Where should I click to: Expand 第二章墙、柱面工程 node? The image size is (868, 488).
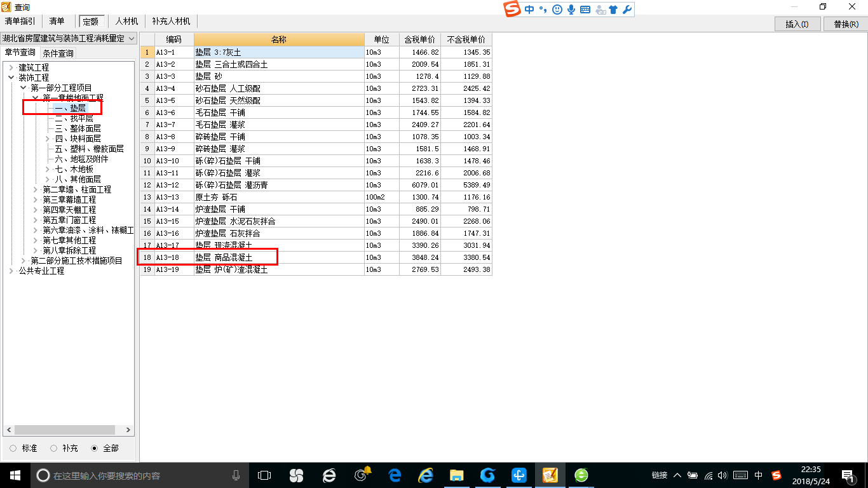pos(35,189)
